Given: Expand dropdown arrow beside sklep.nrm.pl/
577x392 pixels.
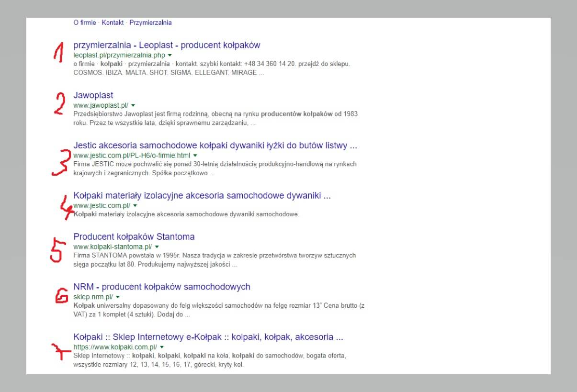Looking at the screenshot, I should point(118,297).
